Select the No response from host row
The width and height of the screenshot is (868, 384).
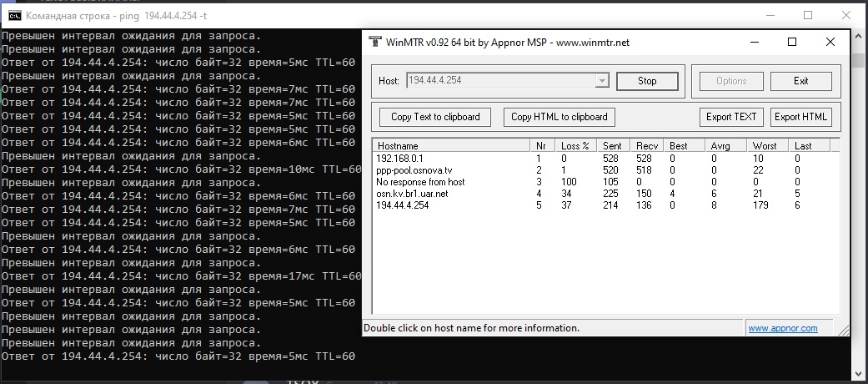point(420,182)
